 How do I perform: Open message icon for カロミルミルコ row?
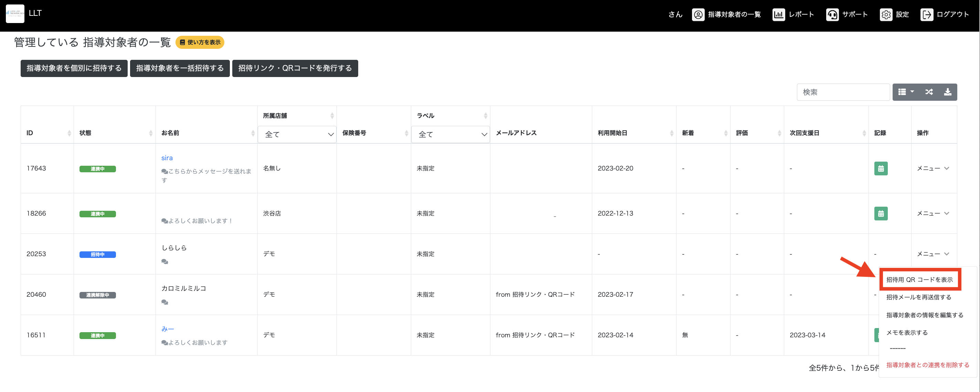coord(165,302)
